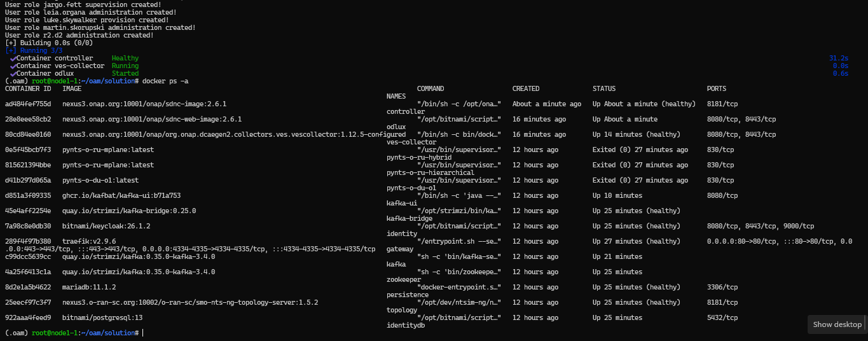
Task: Click the vescollector:1.12.5-configured image name
Action: point(234,134)
